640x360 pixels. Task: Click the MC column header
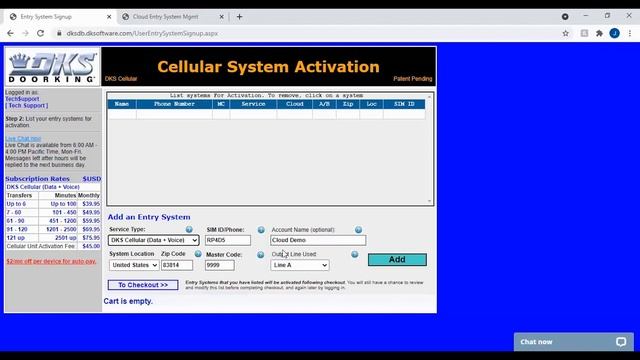[221, 104]
